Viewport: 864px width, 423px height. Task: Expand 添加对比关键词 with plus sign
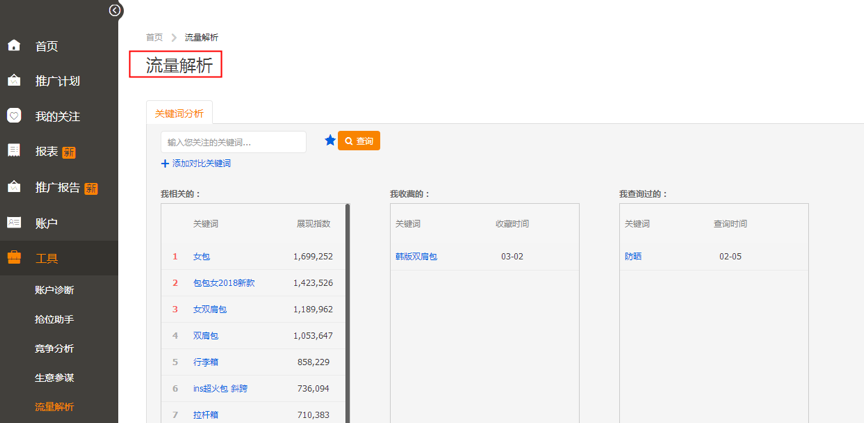(x=165, y=163)
